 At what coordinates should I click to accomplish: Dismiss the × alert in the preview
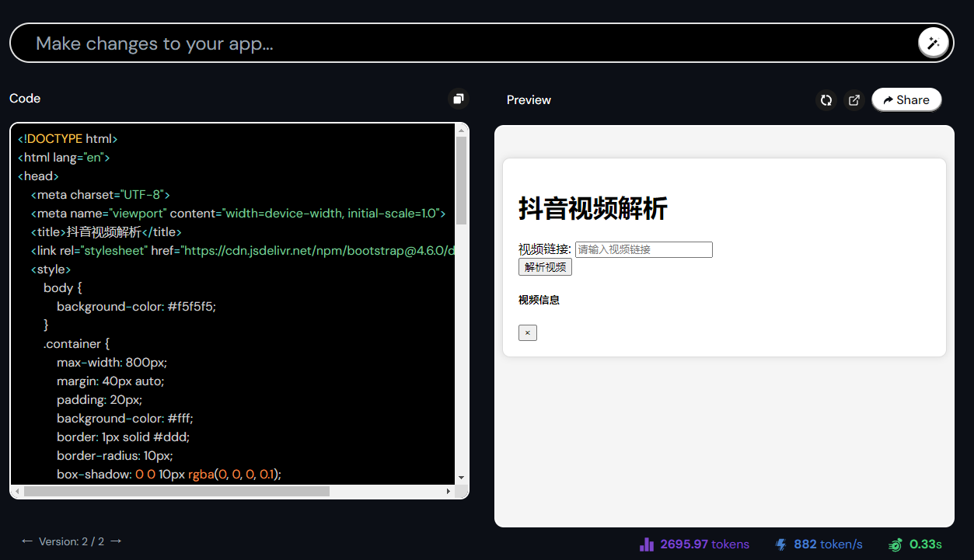[x=528, y=332]
